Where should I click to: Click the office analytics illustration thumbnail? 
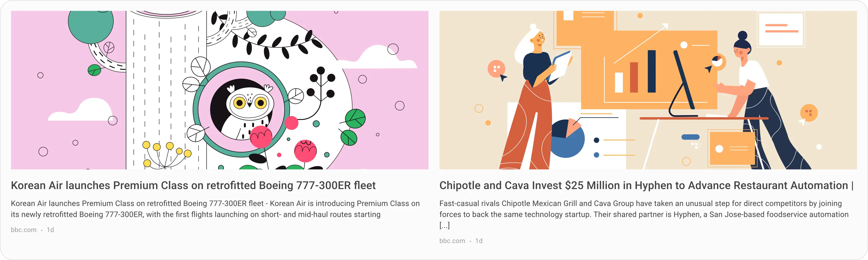pyautogui.click(x=648, y=90)
